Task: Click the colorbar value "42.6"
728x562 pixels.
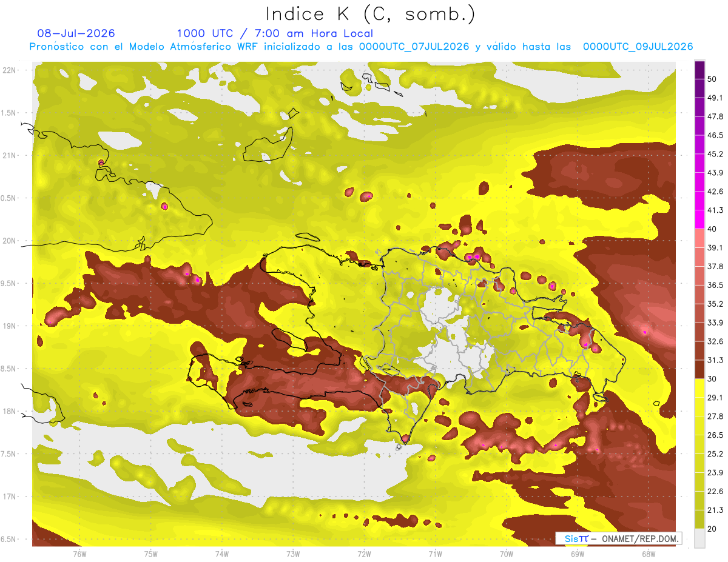Action: coord(715,192)
